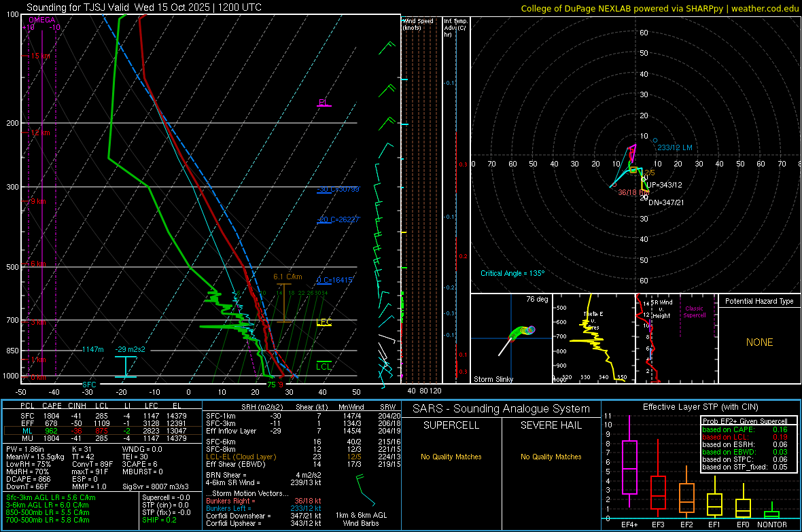Click the magenta 'EF4+' box plot
The image size is (802, 532).
coord(629,461)
